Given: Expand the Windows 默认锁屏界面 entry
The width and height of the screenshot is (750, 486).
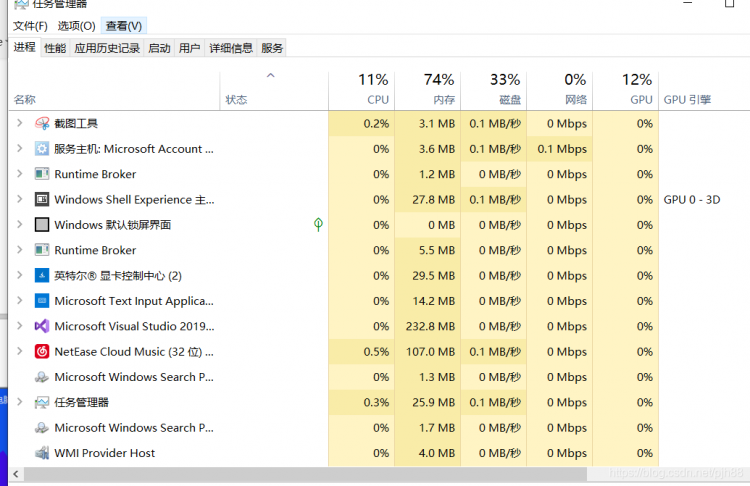Looking at the screenshot, I should [20, 224].
